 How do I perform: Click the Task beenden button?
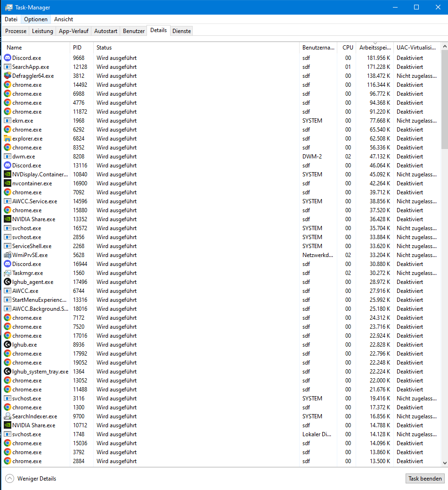click(425, 478)
